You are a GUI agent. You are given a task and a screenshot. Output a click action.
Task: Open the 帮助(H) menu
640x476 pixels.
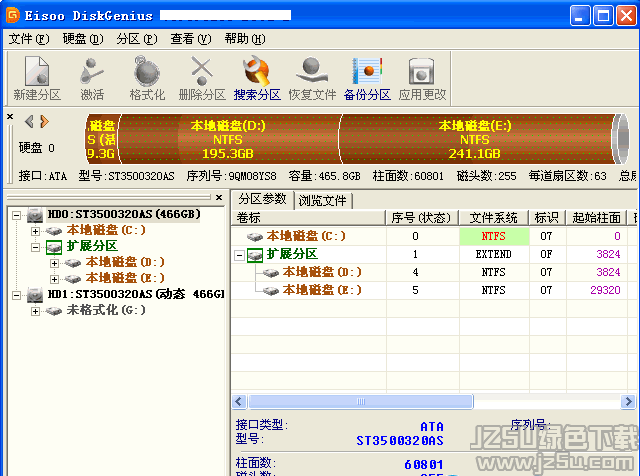coord(244,39)
